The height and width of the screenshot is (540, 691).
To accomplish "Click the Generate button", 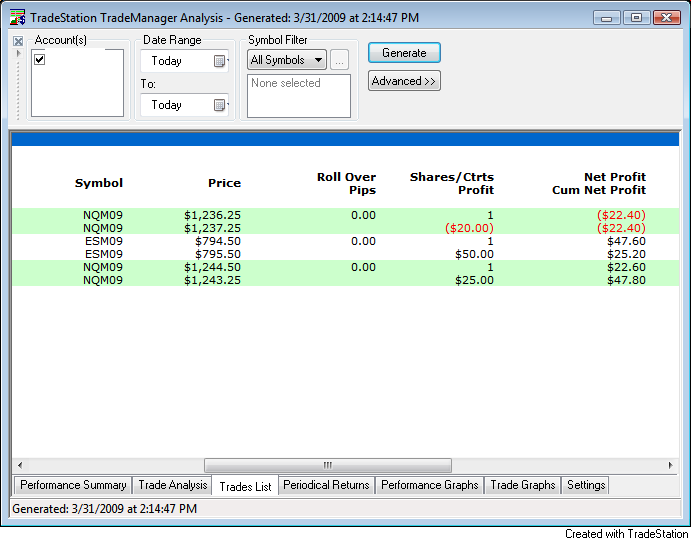I will pos(404,53).
